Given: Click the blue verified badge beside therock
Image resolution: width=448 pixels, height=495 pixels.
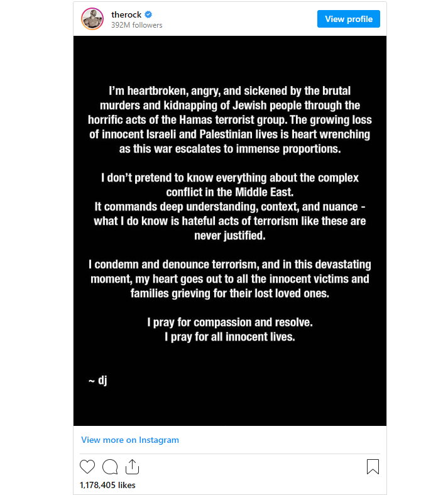Looking at the screenshot, I should click(x=148, y=14).
